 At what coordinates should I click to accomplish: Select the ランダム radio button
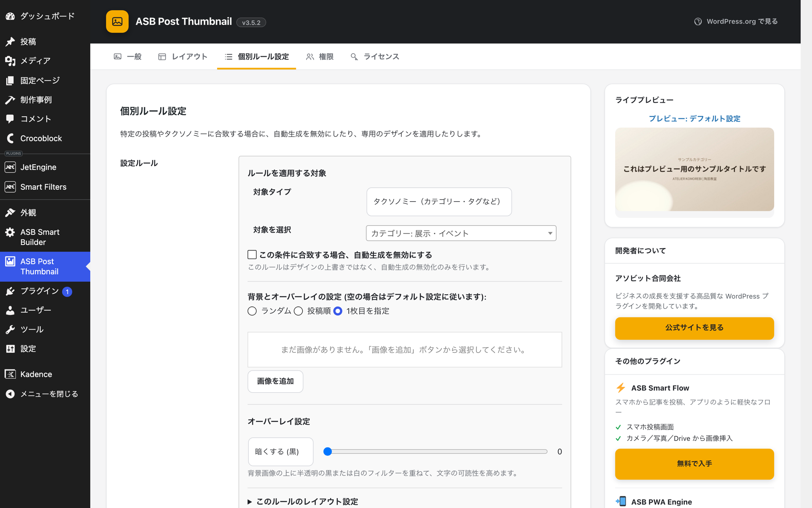[252, 311]
